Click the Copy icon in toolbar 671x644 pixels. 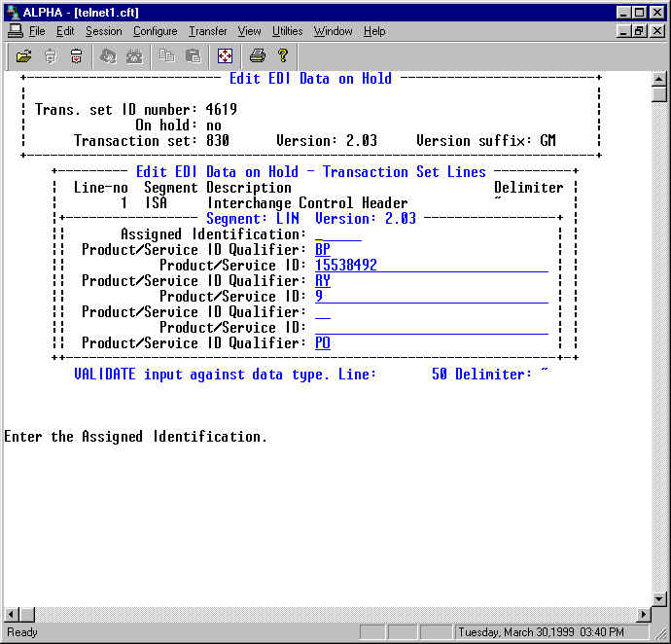pyautogui.click(x=166, y=55)
